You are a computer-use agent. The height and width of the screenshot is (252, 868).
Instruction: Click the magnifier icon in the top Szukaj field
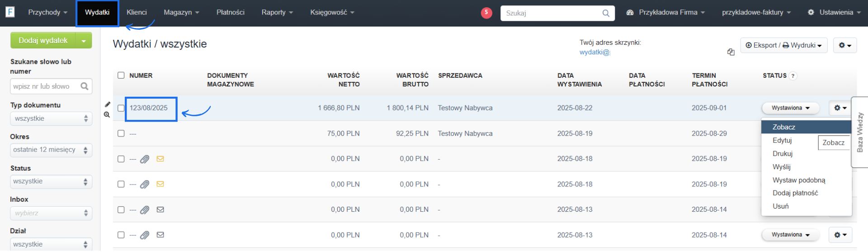(x=605, y=13)
